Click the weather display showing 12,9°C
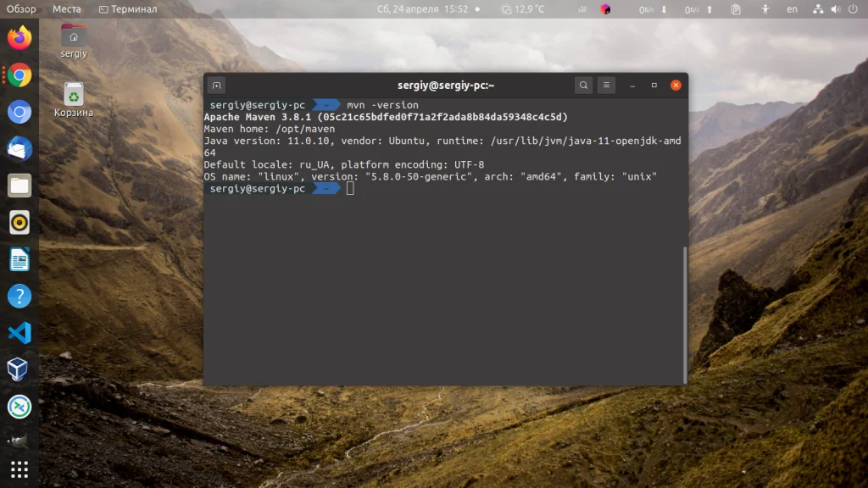Viewport: 868px width, 488px height. pos(524,9)
